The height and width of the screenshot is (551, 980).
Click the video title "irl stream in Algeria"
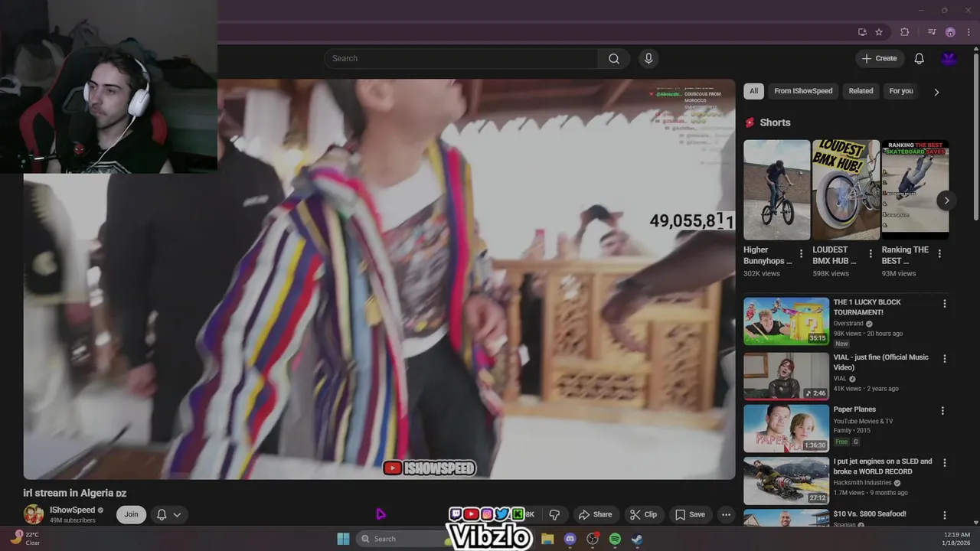[x=75, y=493]
